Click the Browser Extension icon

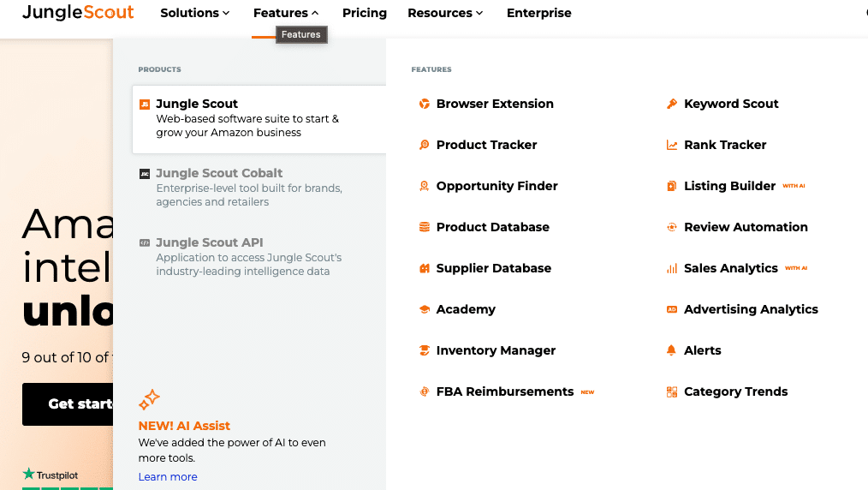click(424, 104)
